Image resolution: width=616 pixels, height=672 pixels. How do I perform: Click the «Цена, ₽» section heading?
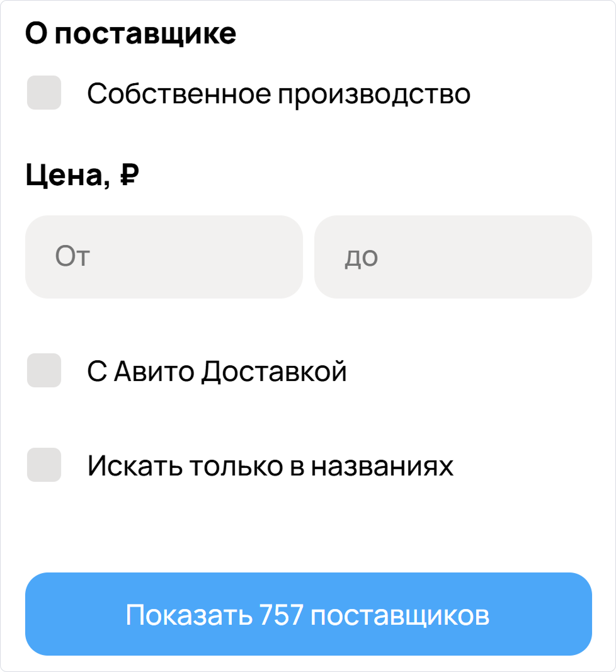coord(82,174)
